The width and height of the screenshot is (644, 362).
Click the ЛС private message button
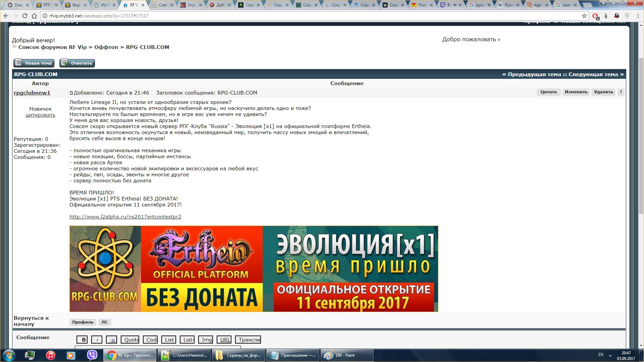pyautogui.click(x=105, y=322)
